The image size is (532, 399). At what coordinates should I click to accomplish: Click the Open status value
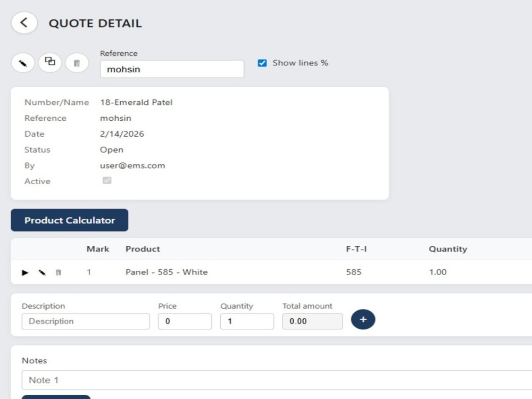click(112, 150)
